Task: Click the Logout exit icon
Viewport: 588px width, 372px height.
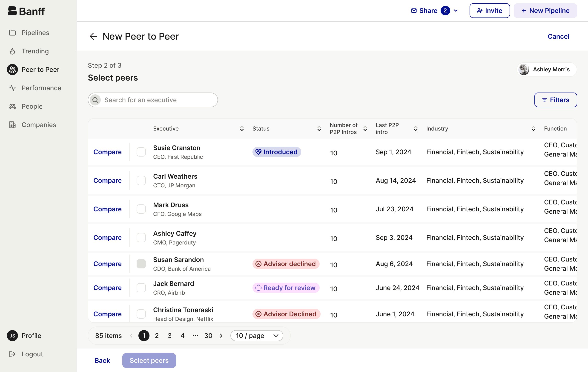Action: tap(12, 354)
